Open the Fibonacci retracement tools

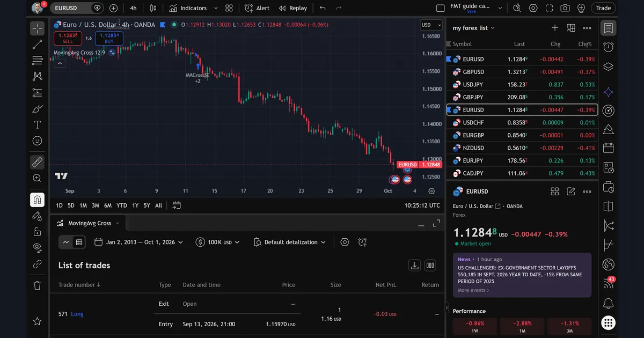(x=37, y=60)
